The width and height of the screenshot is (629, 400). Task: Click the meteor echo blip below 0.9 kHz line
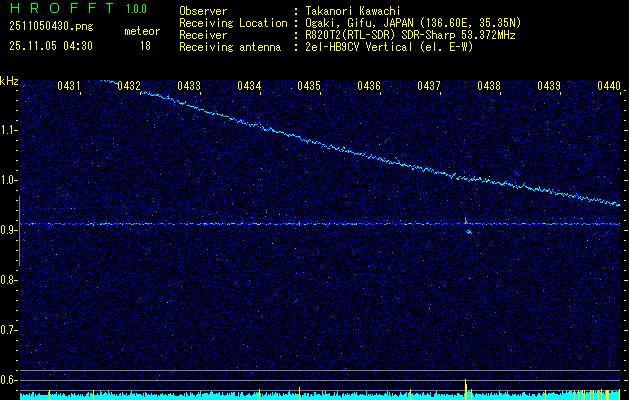[468, 232]
